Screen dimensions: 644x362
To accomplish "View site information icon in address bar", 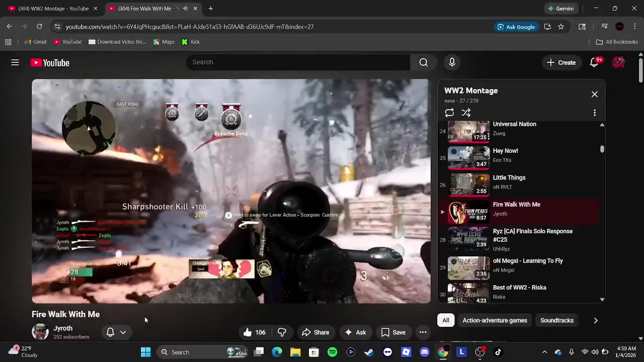I will [57, 27].
